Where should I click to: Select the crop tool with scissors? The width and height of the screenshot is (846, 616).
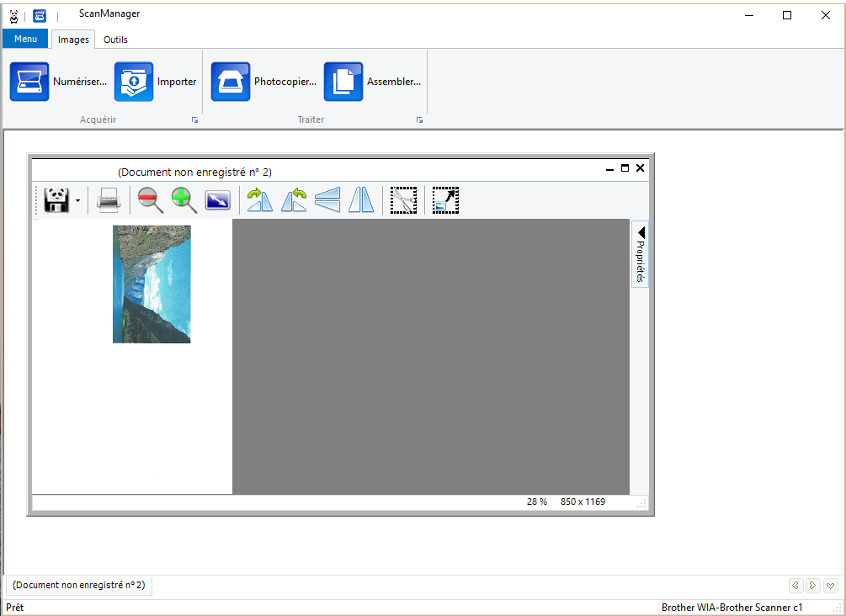pos(403,200)
